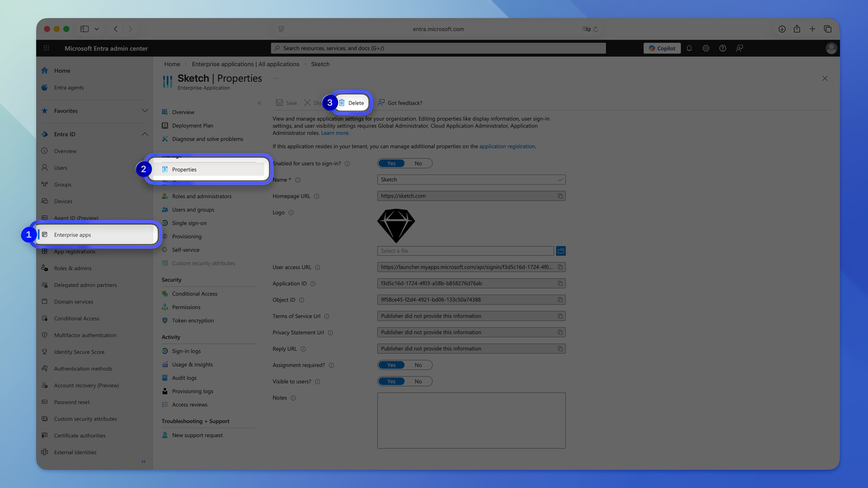Open the notifications bell icon
The height and width of the screenshot is (488, 868).
click(689, 48)
